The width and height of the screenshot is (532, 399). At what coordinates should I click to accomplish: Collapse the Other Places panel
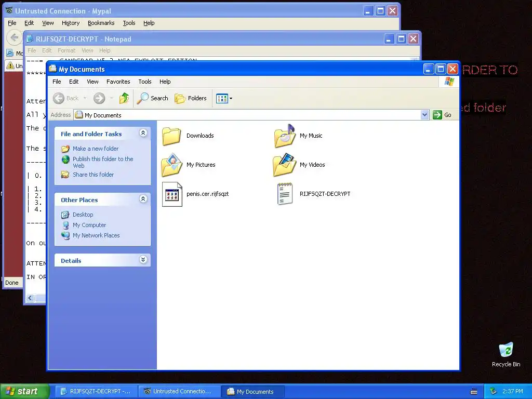(x=143, y=199)
